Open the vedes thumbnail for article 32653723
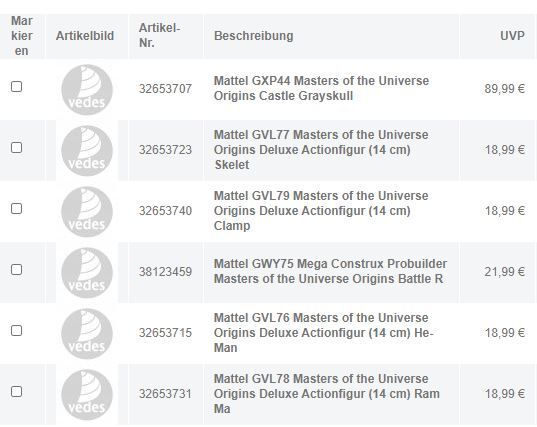 point(87,151)
